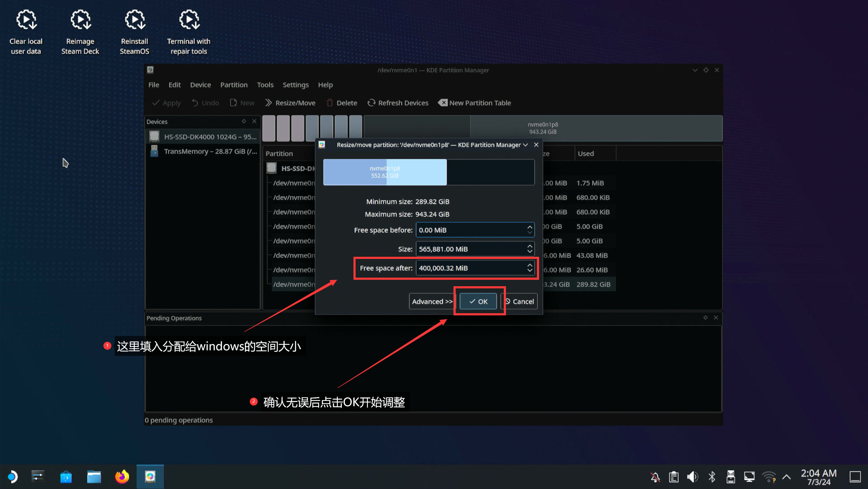Show hidden system tray icons arrow

(786, 476)
